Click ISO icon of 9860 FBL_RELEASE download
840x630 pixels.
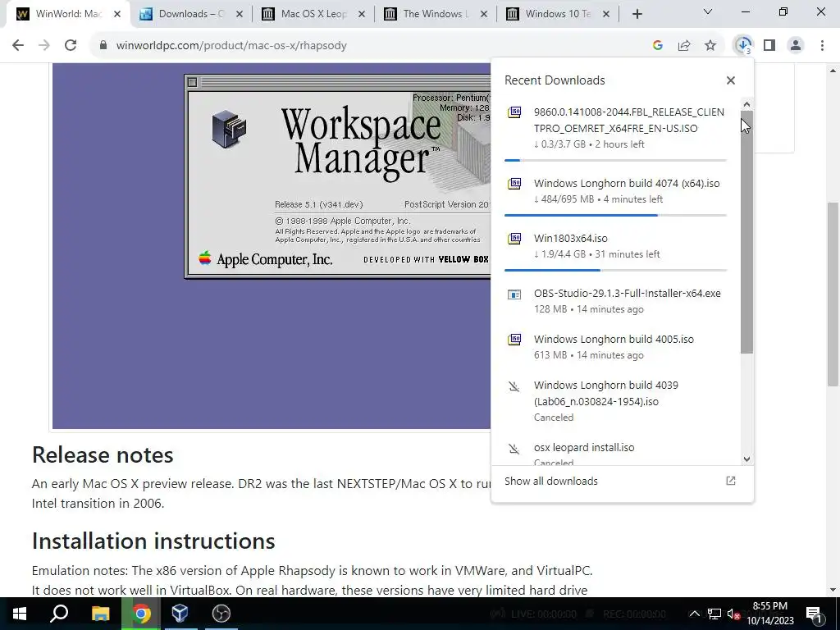tap(514, 112)
